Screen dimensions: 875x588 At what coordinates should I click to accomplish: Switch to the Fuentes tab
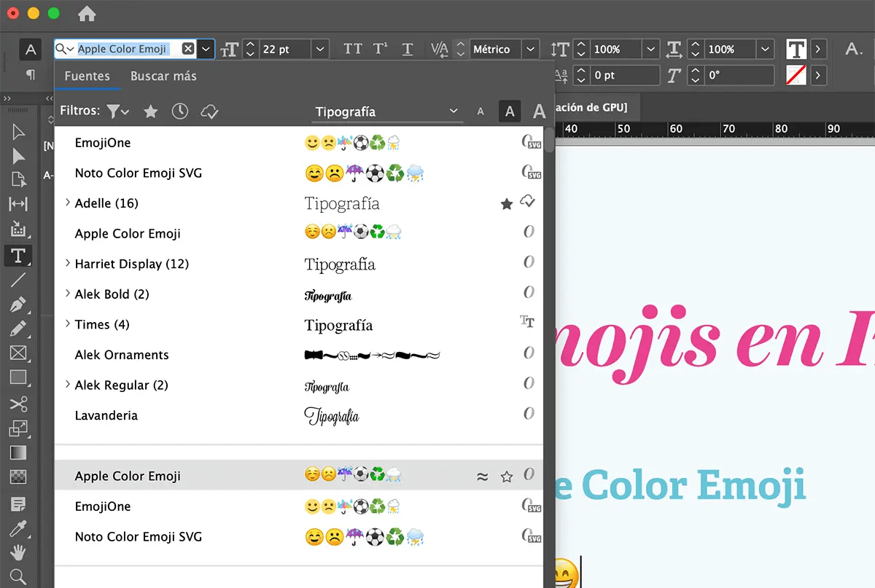click(87, 76)
